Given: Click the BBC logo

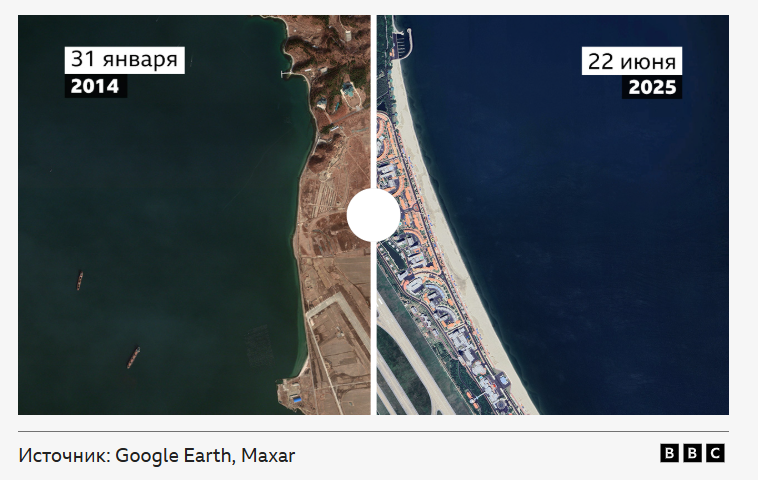Looking at the screenshot, I should (x=692, y=453).
